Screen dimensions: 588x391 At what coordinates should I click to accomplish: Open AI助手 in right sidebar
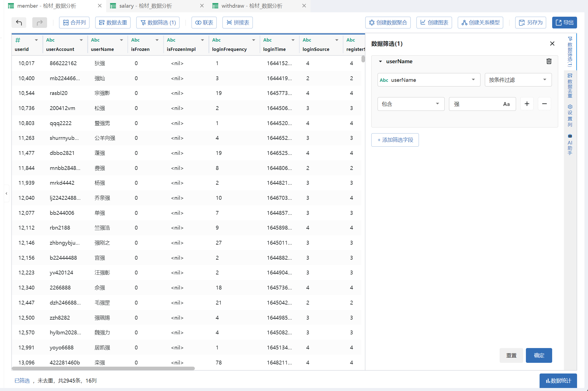click(x=570, y=144)
